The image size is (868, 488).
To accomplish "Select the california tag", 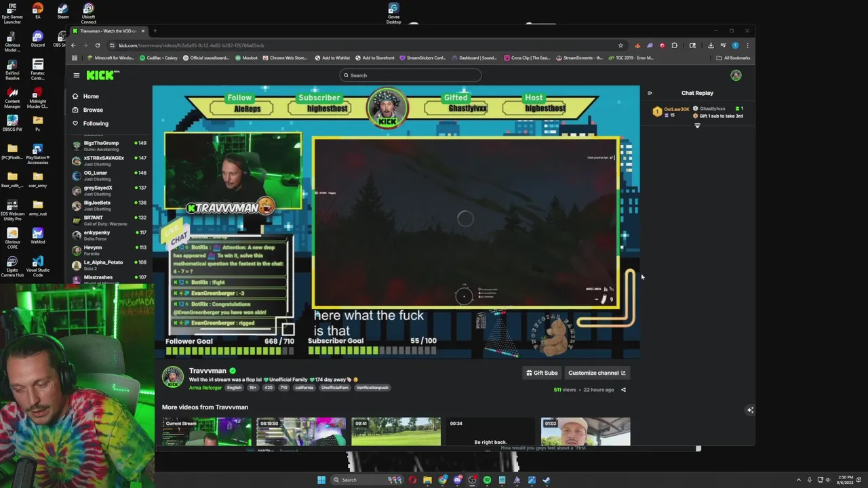I will (x=304, y=388).
